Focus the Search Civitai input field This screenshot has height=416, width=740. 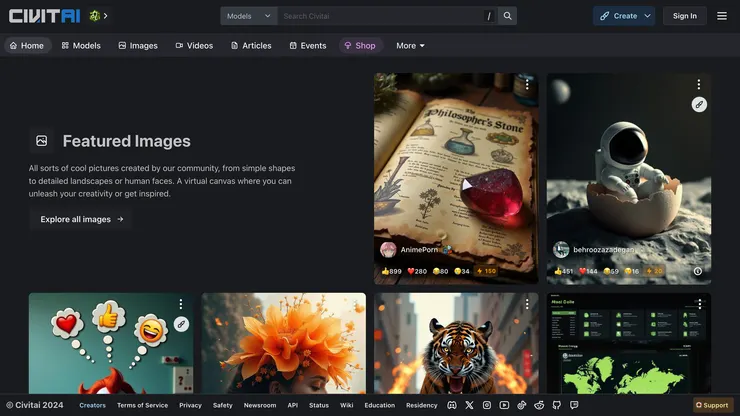(x=388, y=16)
